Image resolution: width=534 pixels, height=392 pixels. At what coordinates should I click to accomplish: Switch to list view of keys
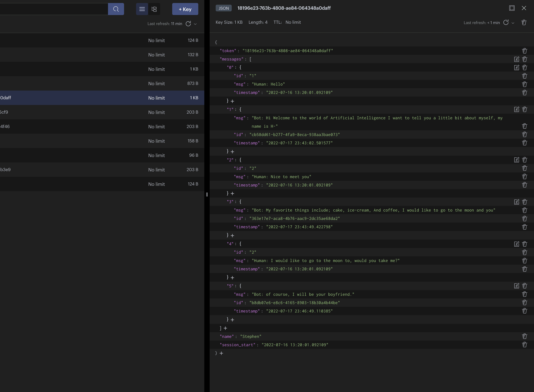pos(142,9)
